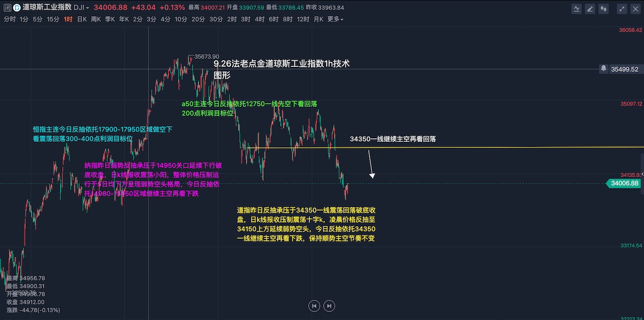Click the cyan 恒指主连 annotation text
The width and height of the screenshot is (644, 320).
coord(103,134)
